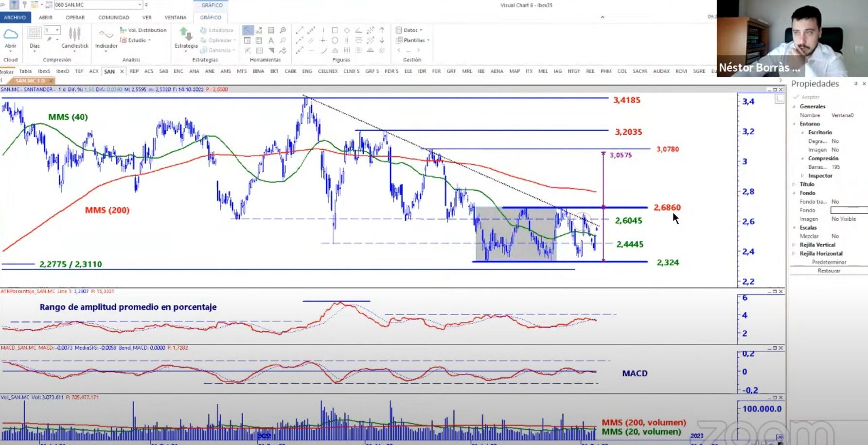This screenshot has width=868, height=445.
Task: Click the Estrategia arrows icon
Action: [x=185, y=34]
